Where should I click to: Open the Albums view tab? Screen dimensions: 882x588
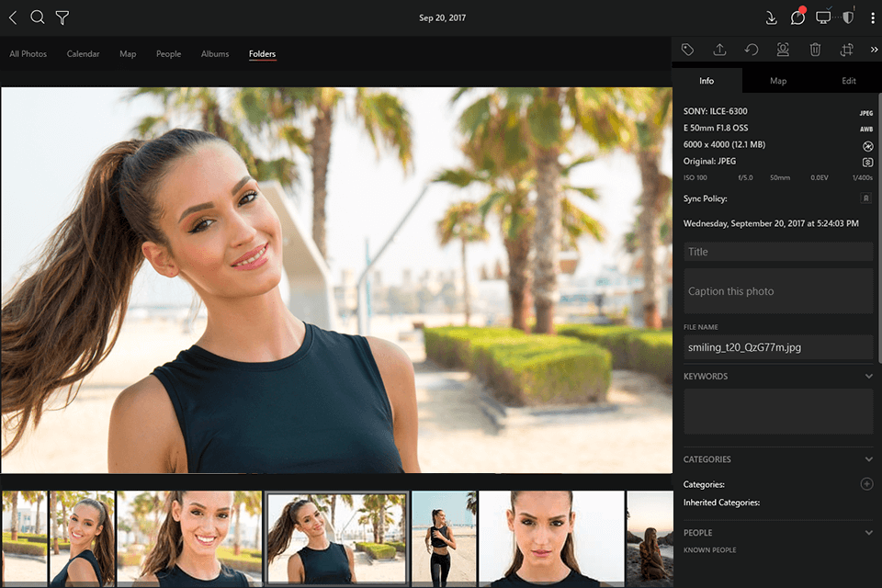(215, 54)
